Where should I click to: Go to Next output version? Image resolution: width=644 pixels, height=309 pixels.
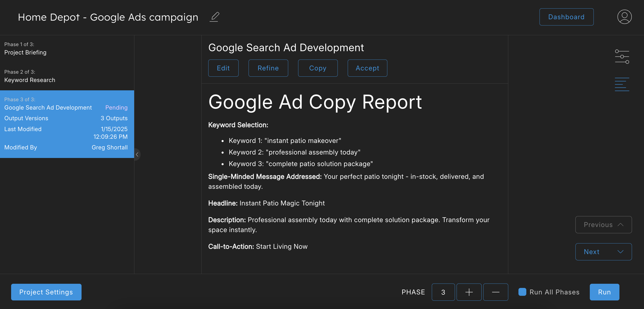pyautogui.click(x=603, y=252)
